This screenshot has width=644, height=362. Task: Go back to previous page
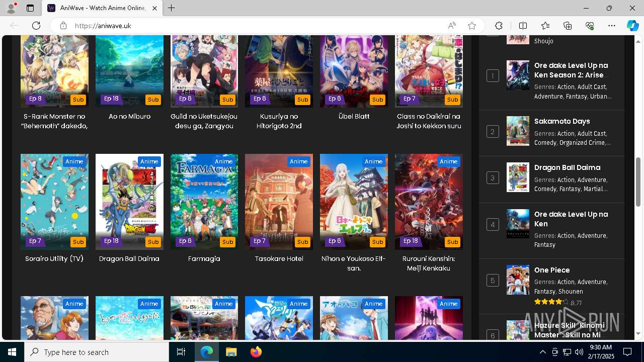point(14,26)
